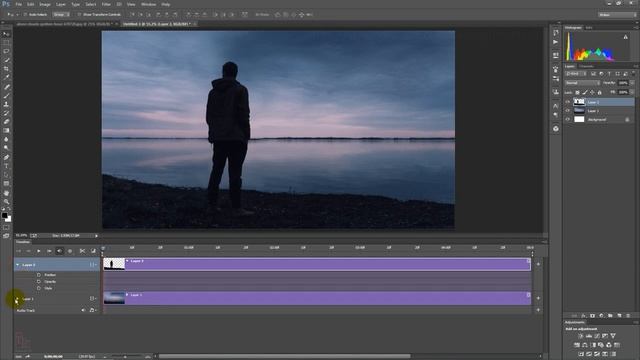The height and width of the screenshot is (360, 640).
Task: Enable Style keyframe stopwatch
Action: [x=39, y=288]
